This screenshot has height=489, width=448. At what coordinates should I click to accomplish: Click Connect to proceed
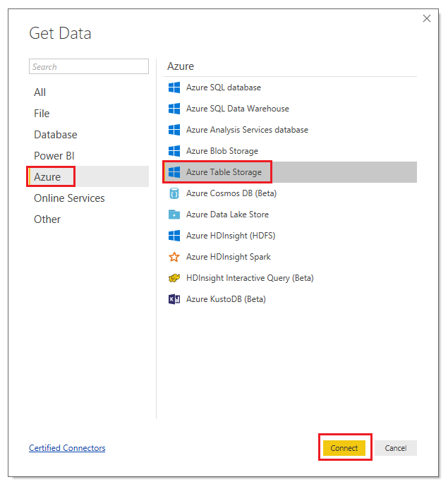(x=344, y=448)
